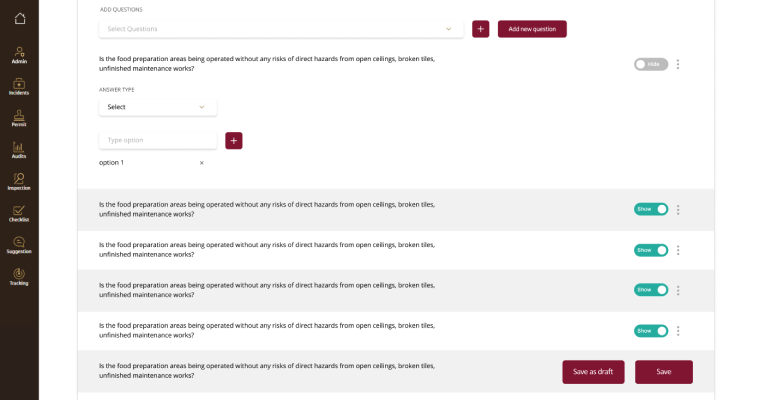Open the Admin section icon
The height and width of the screenshot is (400, 765).
coord(19,53)
